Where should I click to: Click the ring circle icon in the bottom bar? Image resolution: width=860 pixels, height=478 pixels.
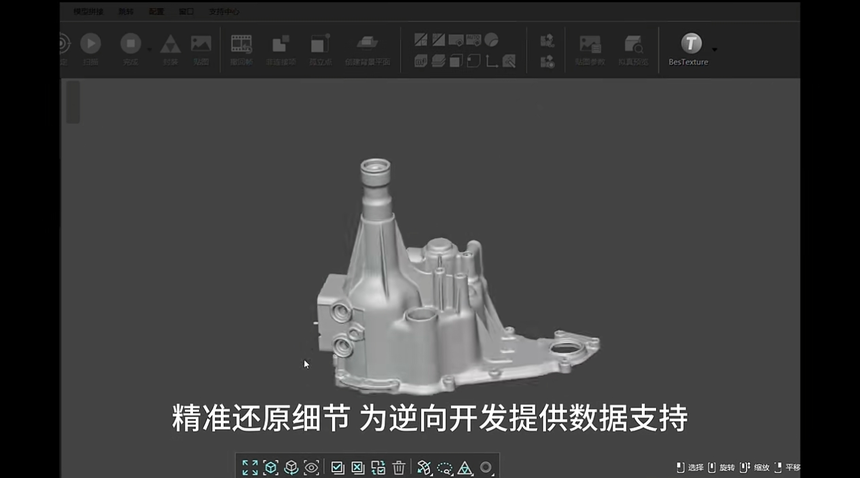pos(486,468)
